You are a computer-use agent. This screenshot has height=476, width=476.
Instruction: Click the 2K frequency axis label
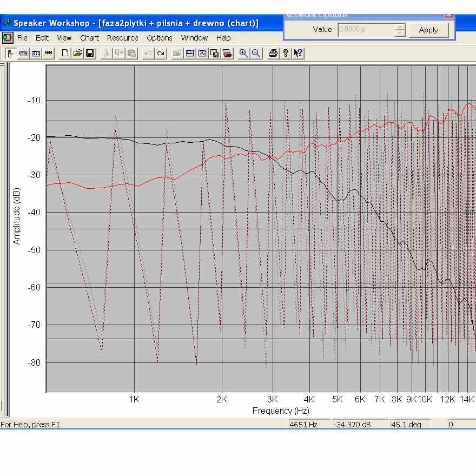click(222, 400)
